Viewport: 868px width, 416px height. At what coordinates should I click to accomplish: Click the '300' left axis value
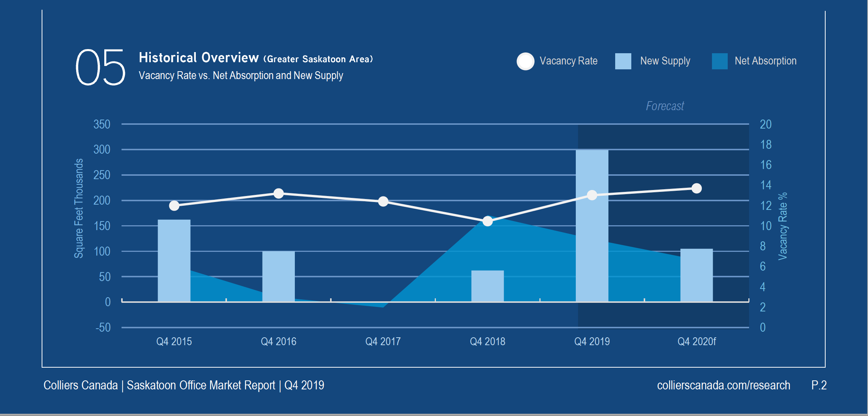tap(102, 150)
